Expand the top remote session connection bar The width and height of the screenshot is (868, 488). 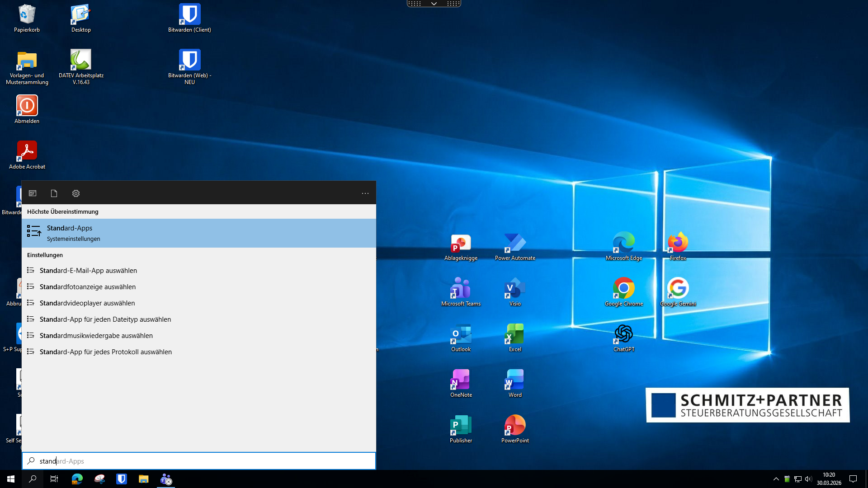coord(434,4)
